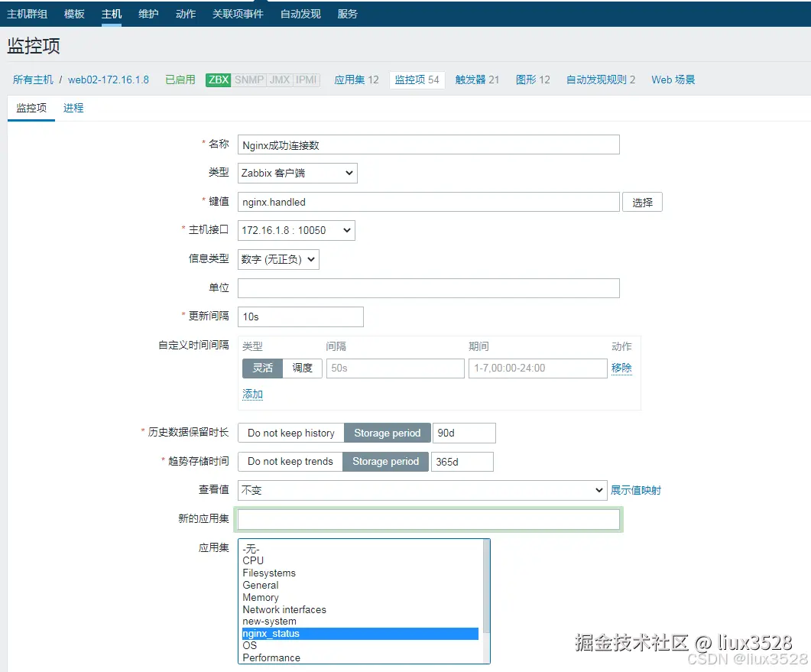Click the 间隔 field with 50s placeholder
This screenshot has width=811, height=672.
pyautogui.click(x=395, y=368)
